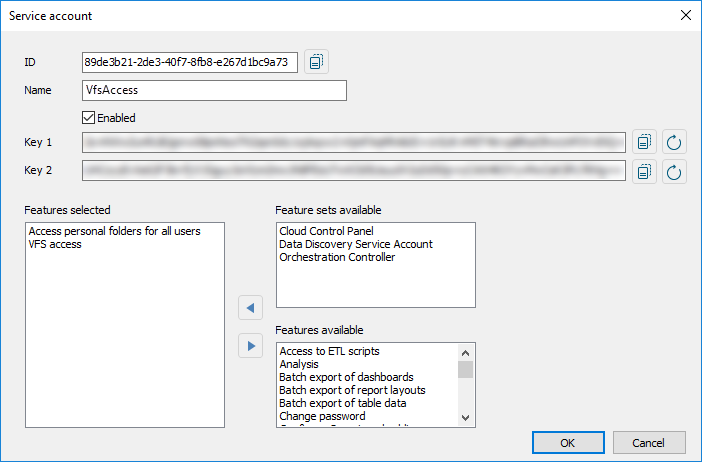Image resolution: width=702 pixels, height=462 pixels.
Task: Copy the service account ID to clipboard
Action: click(x=317, y=62)
